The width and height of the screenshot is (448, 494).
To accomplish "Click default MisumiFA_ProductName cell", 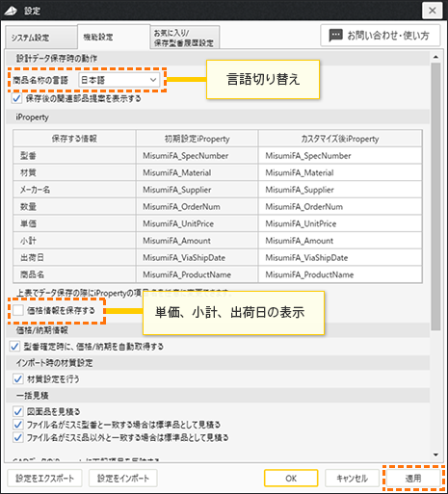I will [x=197, y=274].
